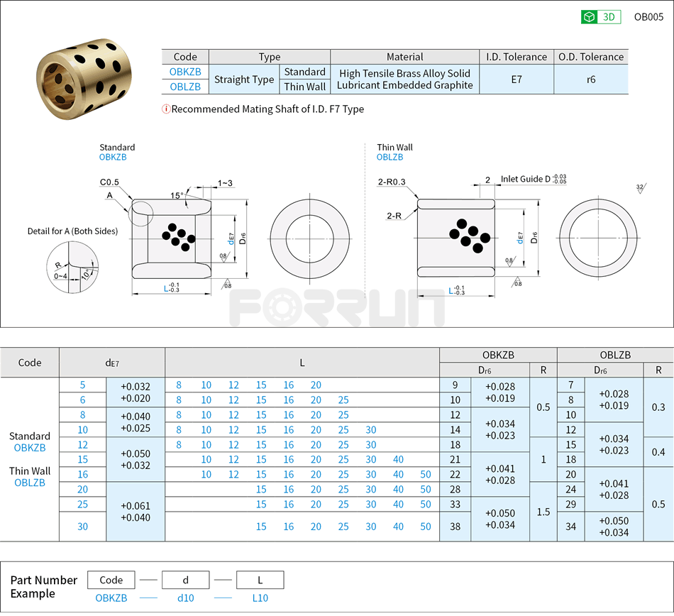674x616 pixels.
Task: Select inner diameter 30 in dE7 column
Action: 82,527
